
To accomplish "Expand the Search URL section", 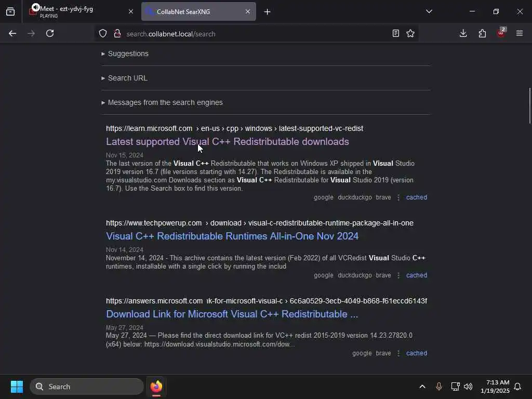I will point(124,78).
